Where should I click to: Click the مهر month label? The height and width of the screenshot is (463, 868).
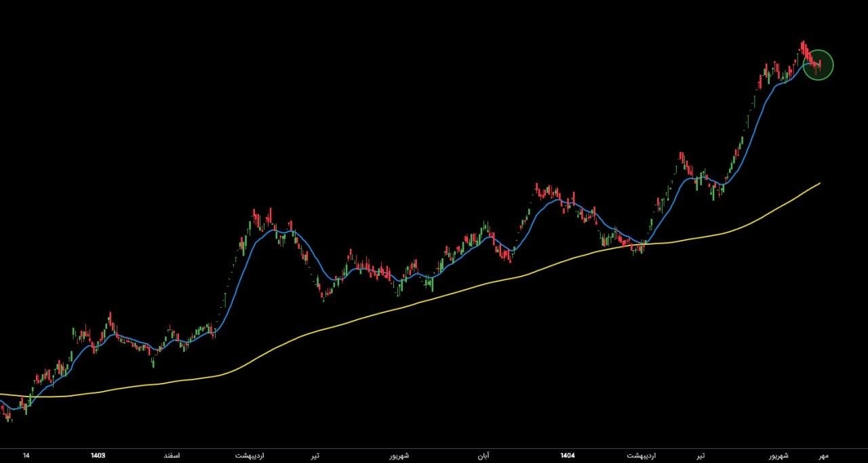pos(823,456)
